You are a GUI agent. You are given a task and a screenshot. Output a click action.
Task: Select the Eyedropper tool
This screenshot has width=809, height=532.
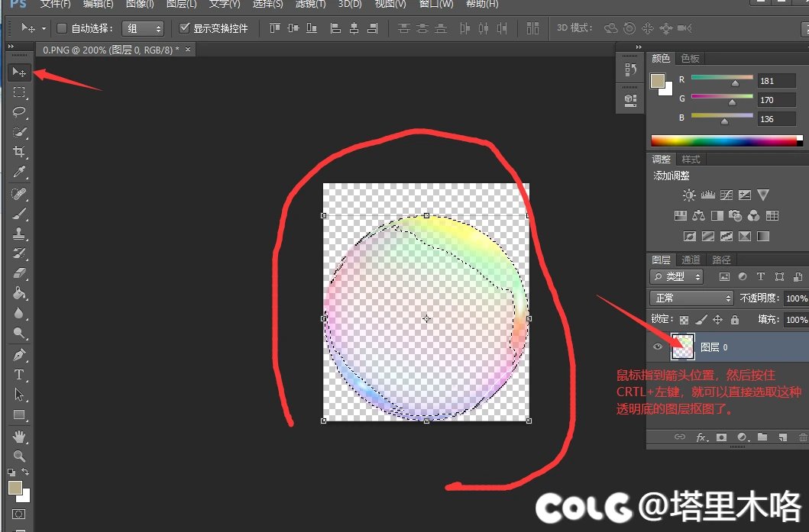[x=19, y=172]
